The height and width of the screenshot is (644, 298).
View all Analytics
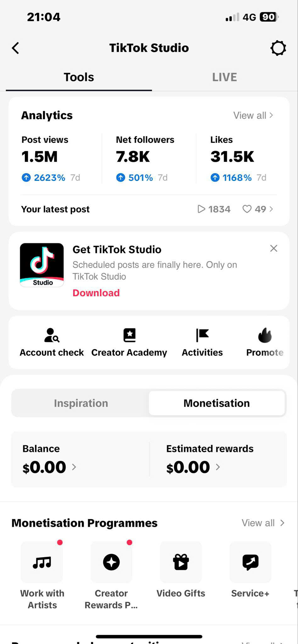(253, 115)
